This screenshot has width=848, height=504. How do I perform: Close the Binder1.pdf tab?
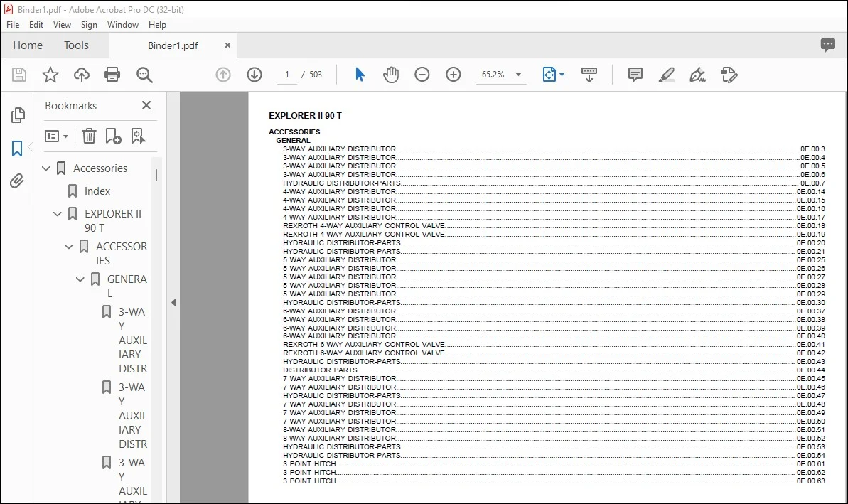click(227, 45)
